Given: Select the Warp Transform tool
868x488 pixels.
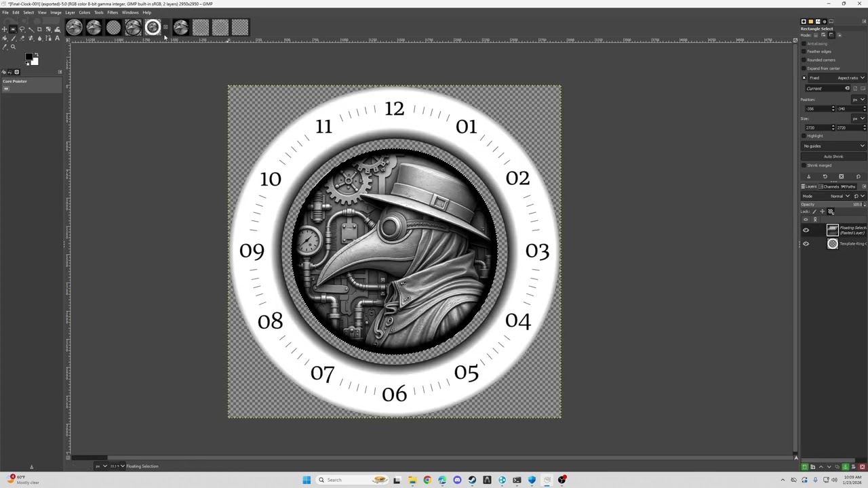Looking at the screenshot, I should point(57,29).
